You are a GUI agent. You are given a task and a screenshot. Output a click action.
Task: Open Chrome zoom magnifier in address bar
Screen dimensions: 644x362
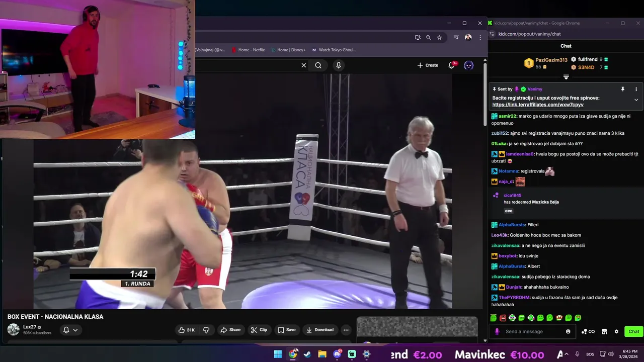tap(428, 37)
